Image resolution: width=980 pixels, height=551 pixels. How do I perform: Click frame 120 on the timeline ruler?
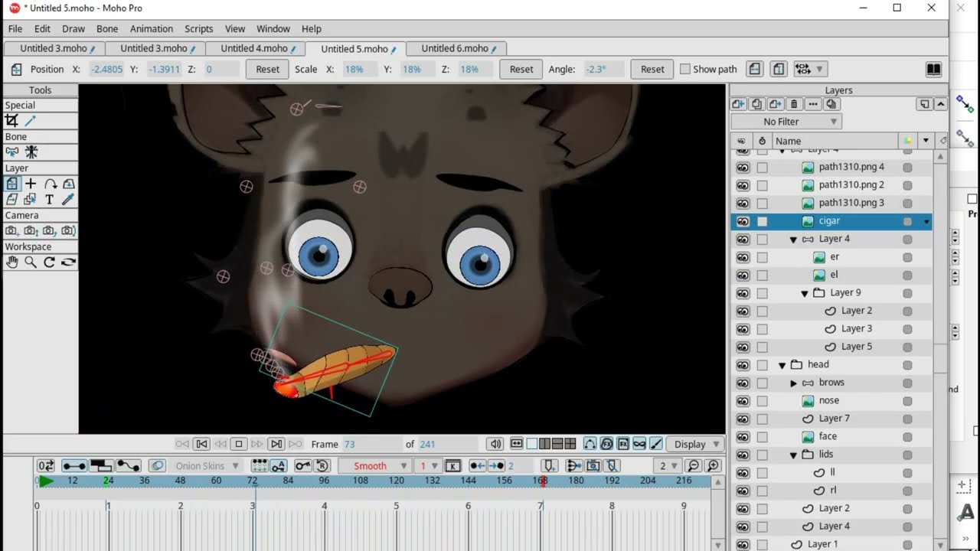(397, 481)
